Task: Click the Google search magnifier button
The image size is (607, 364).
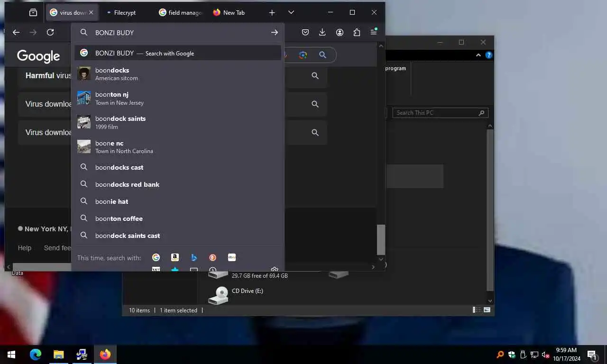Action: (x=322, y=55)
